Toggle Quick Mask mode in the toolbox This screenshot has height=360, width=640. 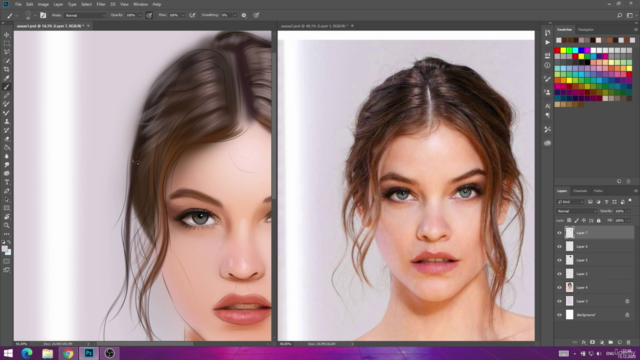[x=7, y=261]
